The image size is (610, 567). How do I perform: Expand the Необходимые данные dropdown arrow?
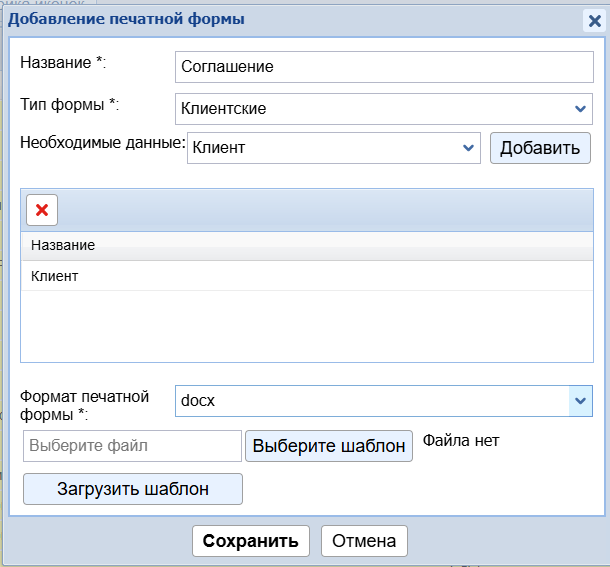pyautogui.click(x=468, y=148)
